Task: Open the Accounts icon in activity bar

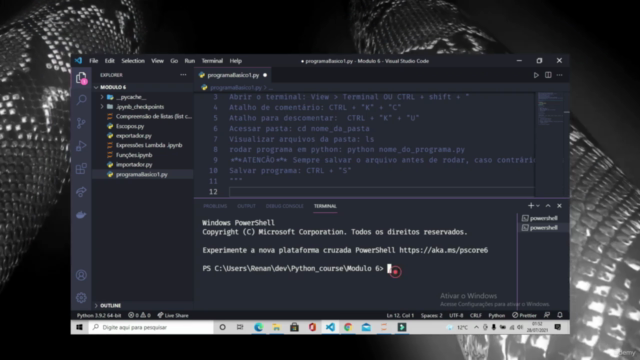Action: [81, 275]
